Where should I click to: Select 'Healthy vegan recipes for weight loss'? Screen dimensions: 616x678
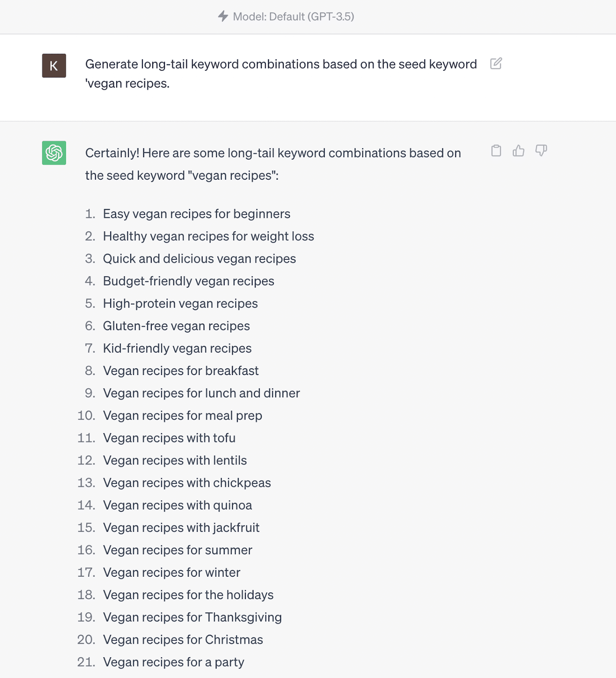point(208,236)
